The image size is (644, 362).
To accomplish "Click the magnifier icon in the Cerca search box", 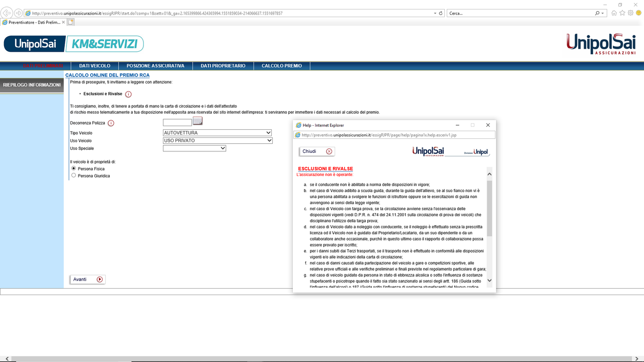I will (x=597, y=13).
